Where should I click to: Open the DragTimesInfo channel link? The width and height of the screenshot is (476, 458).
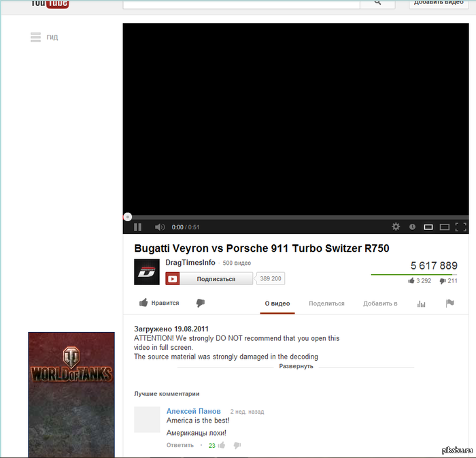click(190, 263)
